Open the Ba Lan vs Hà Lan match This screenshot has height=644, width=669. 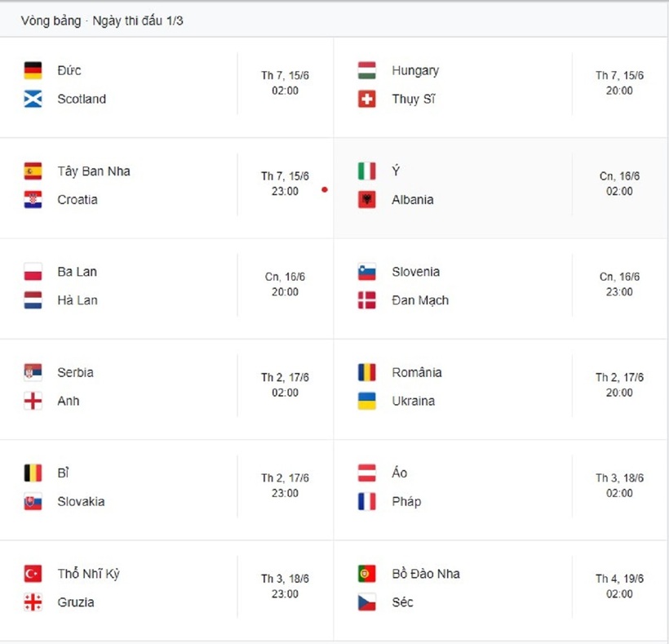(166, 289)
